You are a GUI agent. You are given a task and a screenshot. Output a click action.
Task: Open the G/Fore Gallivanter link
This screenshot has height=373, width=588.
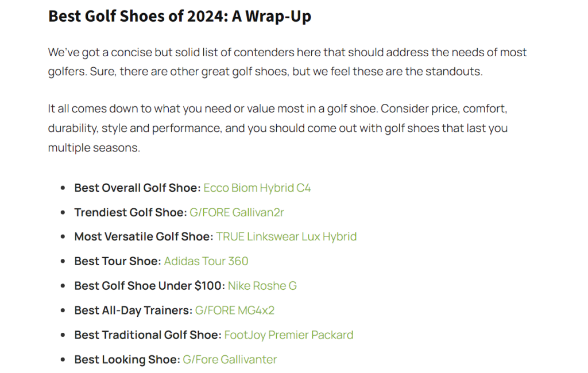(230, 359)
